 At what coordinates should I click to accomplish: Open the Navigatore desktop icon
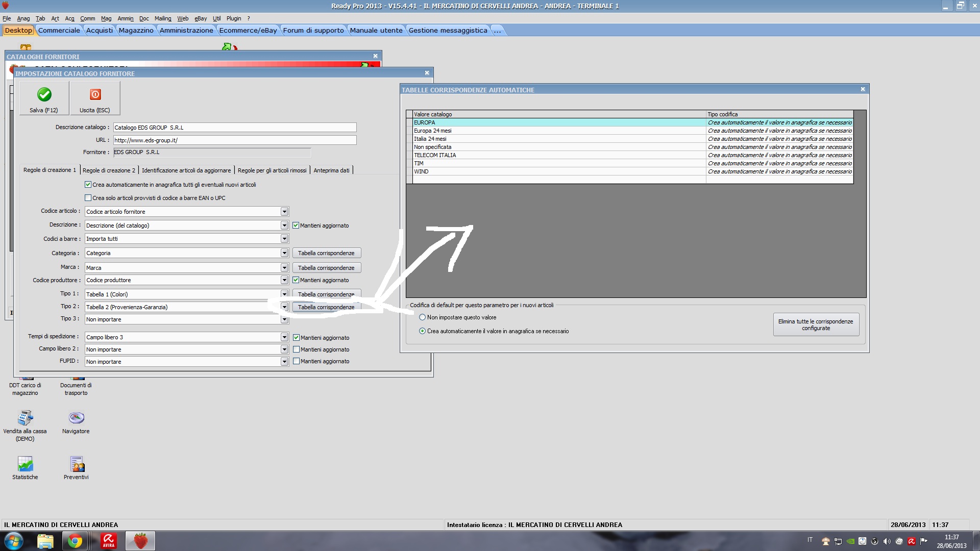pyautogui.click(x=76, y=418)
